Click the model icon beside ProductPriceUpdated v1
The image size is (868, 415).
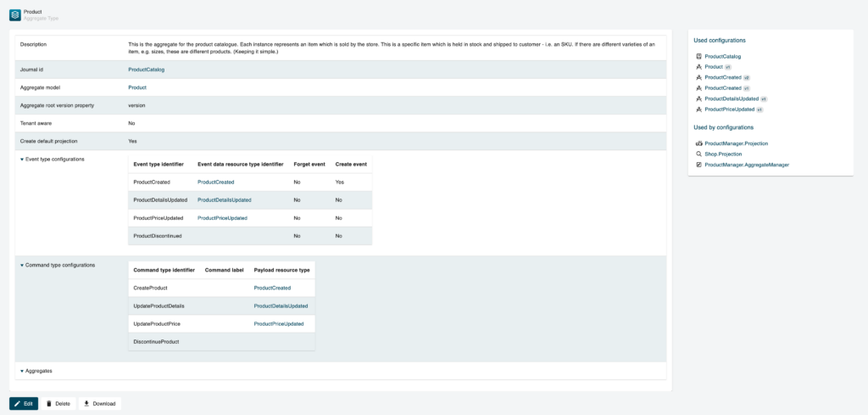pos(698,109)
